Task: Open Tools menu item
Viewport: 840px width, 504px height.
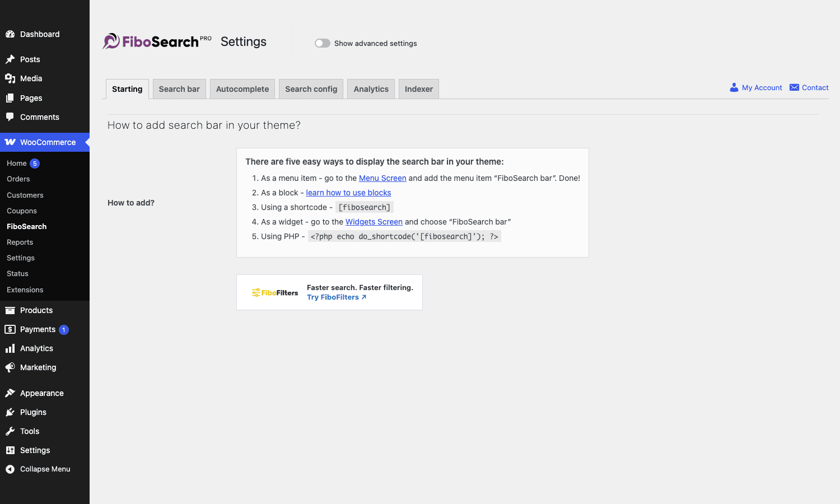Action: [x=45, y=431]
